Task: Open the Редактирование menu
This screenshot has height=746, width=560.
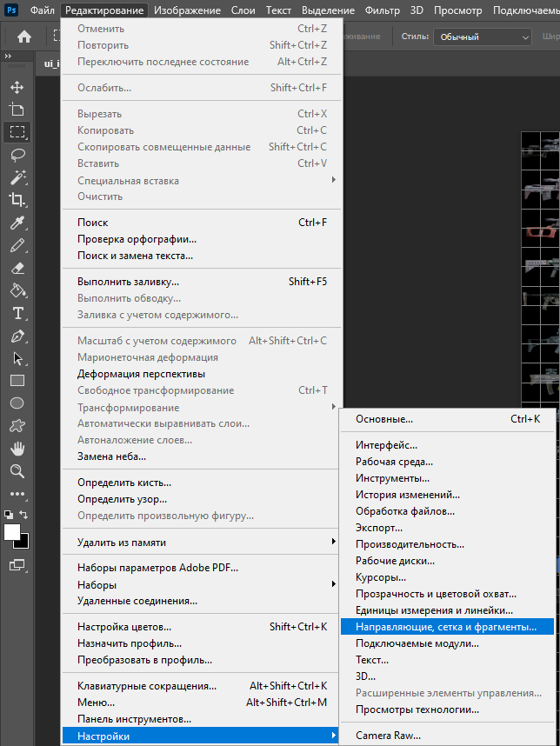Action: pos(104,10)
